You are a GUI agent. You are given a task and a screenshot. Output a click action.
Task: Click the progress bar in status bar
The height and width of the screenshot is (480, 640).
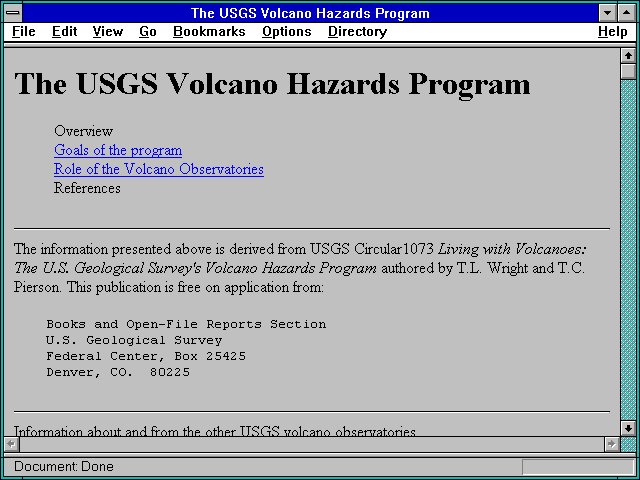tap(578, 467)
